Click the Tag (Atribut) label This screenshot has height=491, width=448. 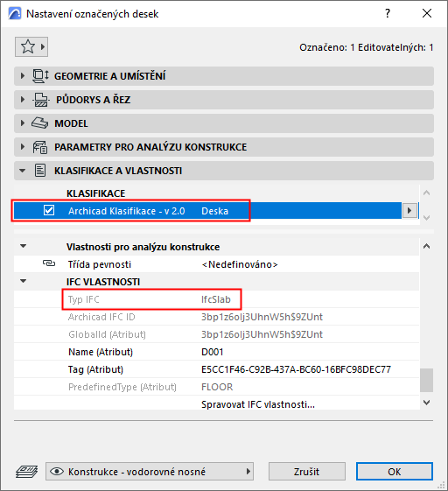coord(95,369)
